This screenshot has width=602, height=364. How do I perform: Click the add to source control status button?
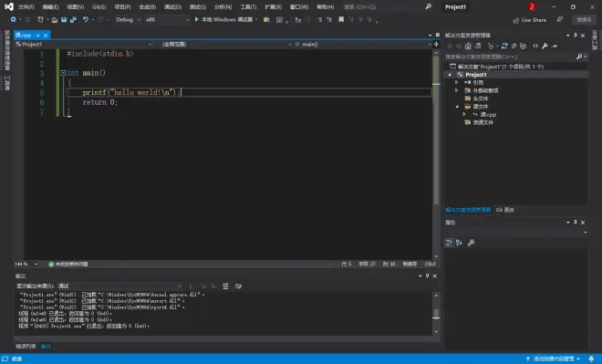tap(553, 359)
